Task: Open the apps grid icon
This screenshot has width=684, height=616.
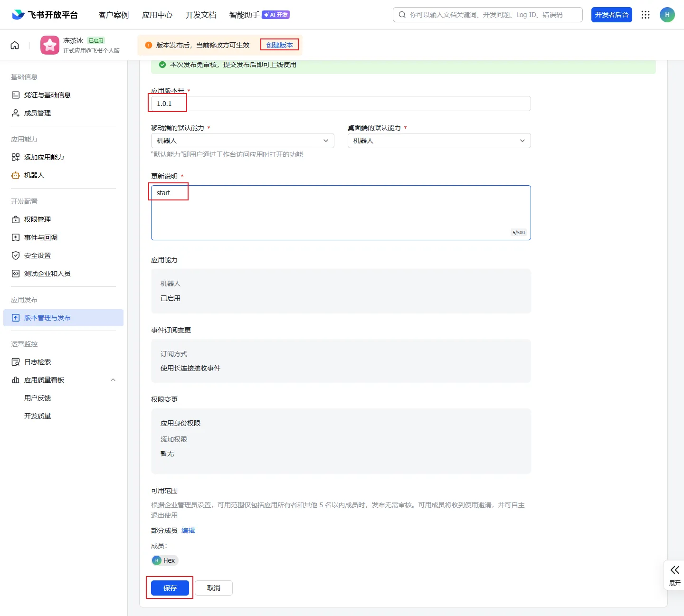Action: 646,15
